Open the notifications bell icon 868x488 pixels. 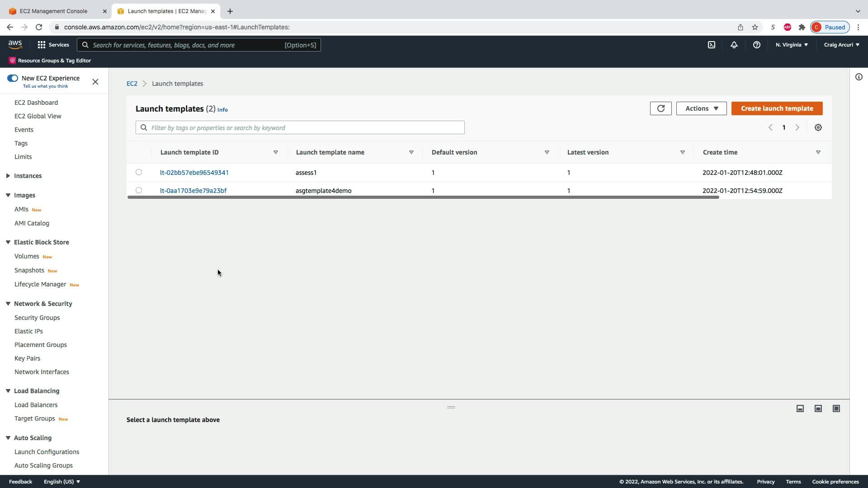pos(734,45)
